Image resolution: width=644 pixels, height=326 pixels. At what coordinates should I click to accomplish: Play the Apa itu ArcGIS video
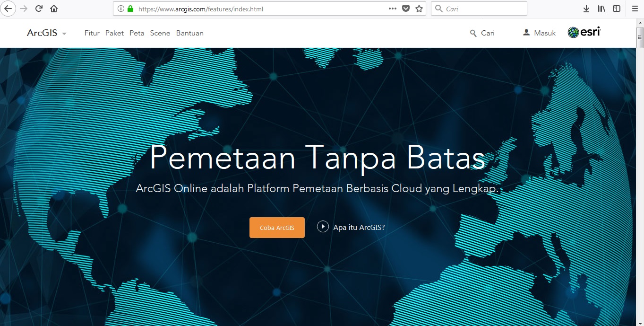pos(323,227)
